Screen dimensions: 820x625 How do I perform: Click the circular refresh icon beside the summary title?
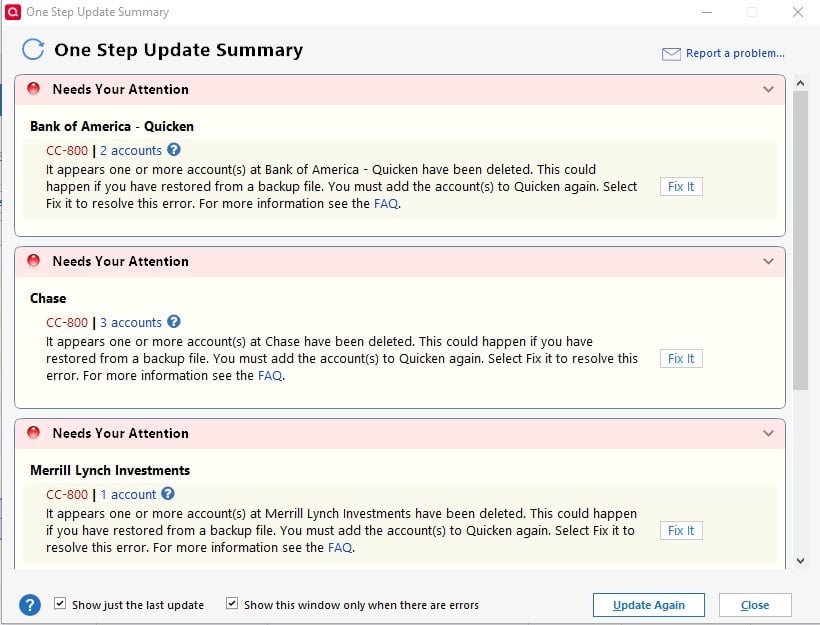(33, 49)
